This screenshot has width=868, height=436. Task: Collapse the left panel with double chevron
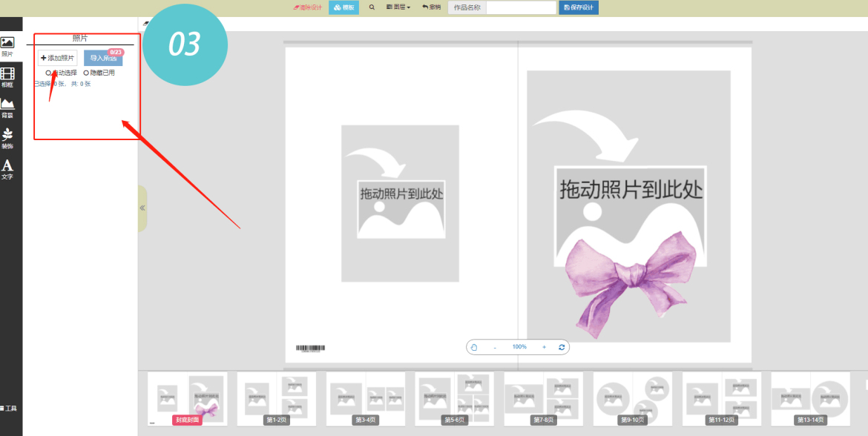point(142,208)
